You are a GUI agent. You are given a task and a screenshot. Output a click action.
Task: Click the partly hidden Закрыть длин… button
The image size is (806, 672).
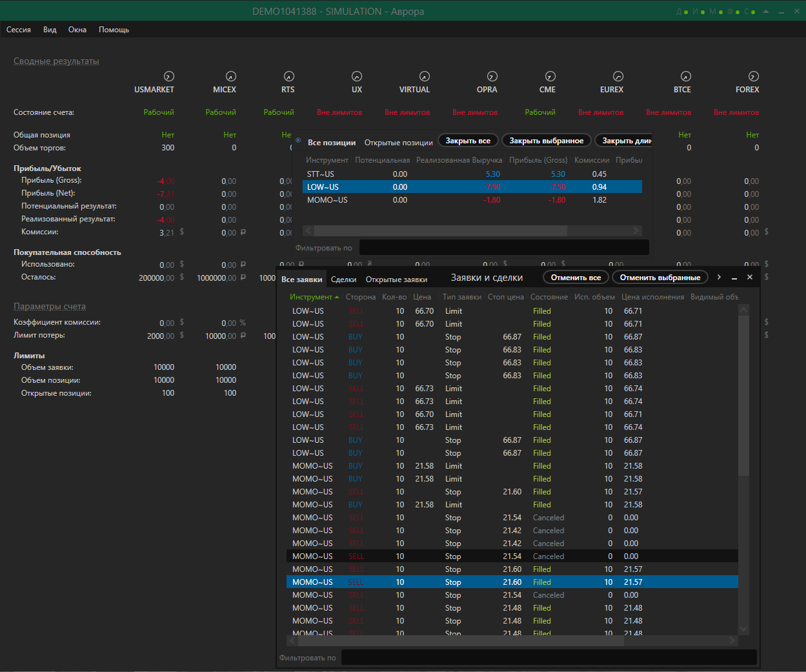tap(623, 141)
